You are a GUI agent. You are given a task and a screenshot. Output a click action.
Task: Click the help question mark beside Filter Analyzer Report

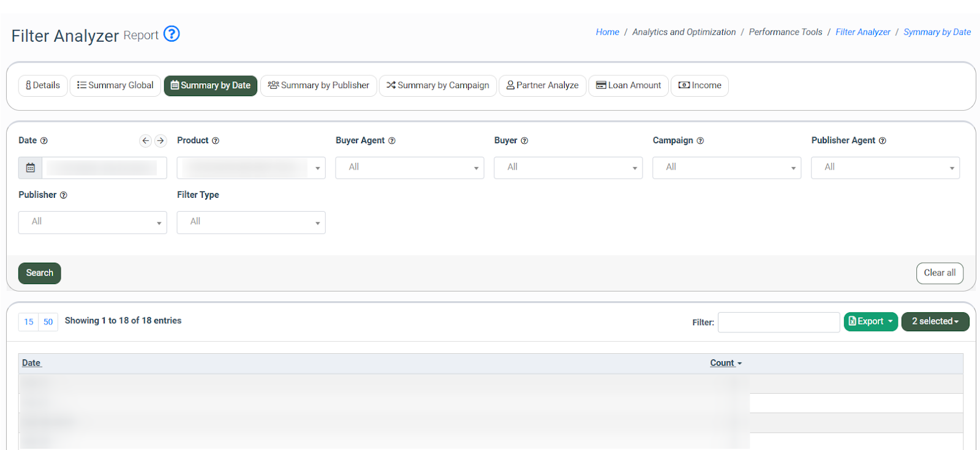coord(171,34)
